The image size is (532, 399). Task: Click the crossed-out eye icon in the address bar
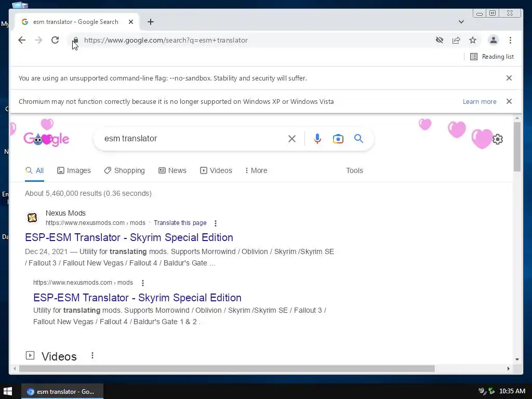click(440, 40)
